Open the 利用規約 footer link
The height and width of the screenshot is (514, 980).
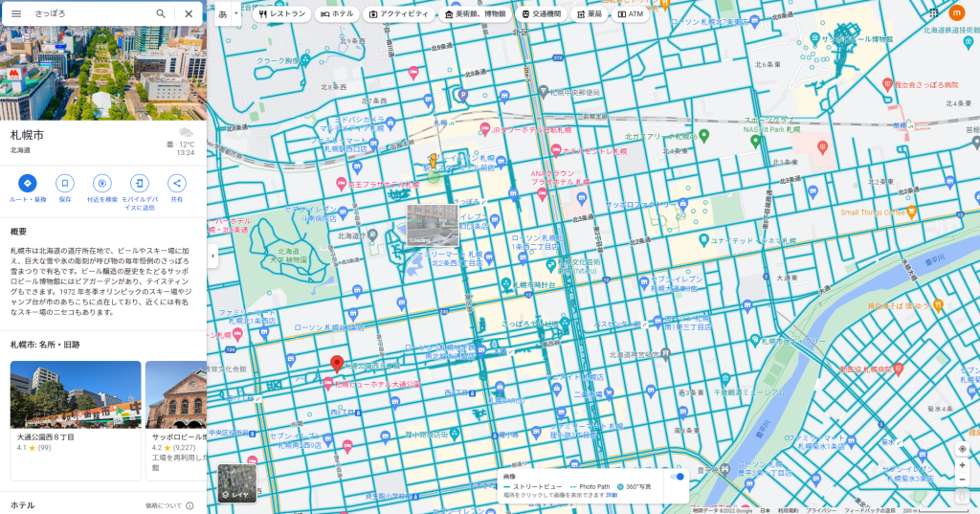pos(788,510)
